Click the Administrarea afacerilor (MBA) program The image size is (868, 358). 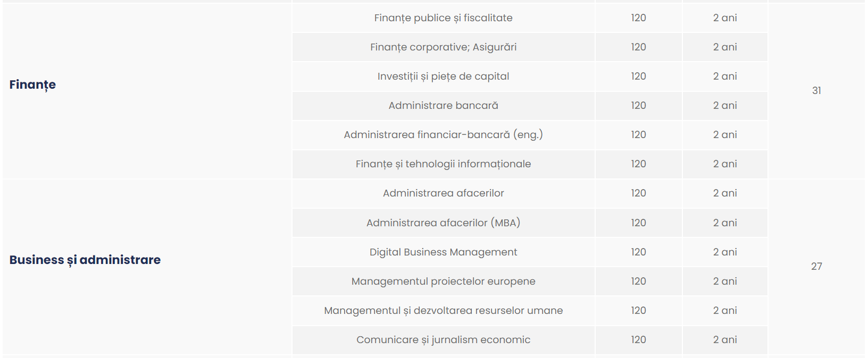(x=443, y=223)
